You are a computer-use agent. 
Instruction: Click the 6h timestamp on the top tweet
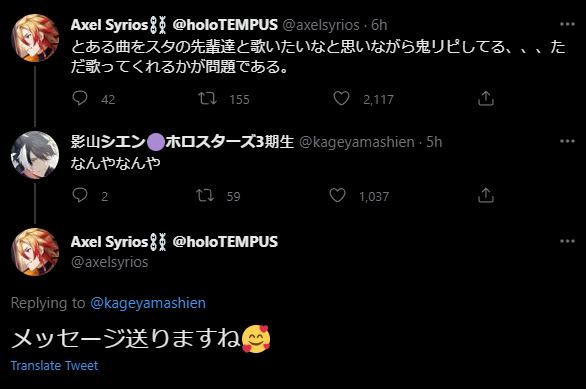tap(379, 25)
